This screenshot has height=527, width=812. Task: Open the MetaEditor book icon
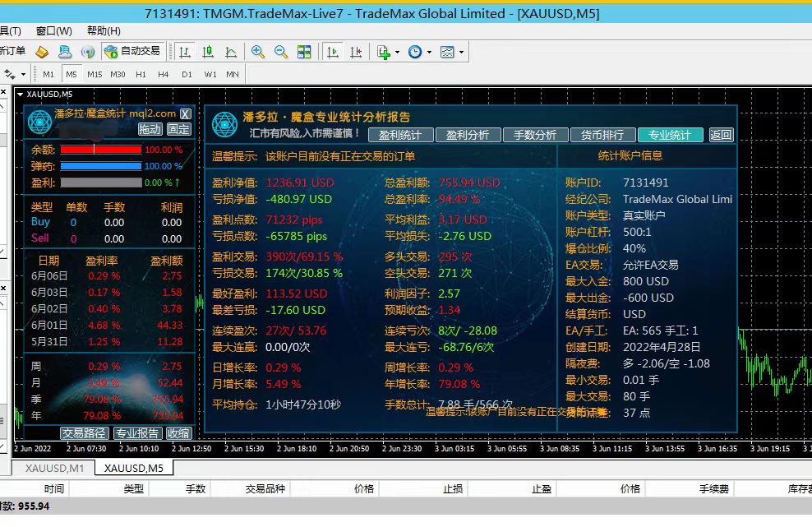pos(42,52)
